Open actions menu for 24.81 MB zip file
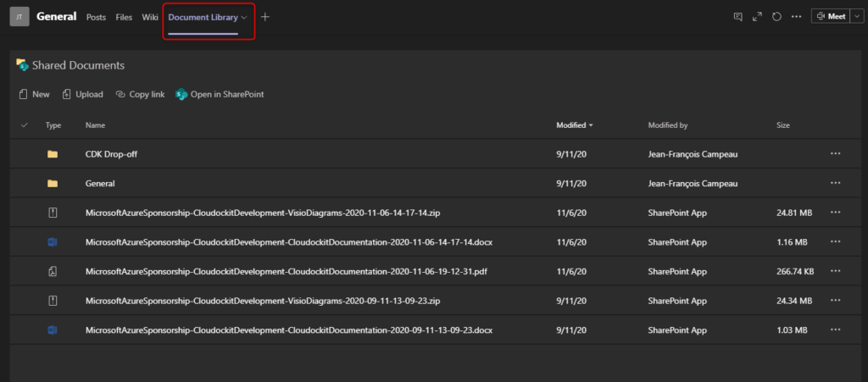Screen dimensions: 868x382 tap(835, 213)
